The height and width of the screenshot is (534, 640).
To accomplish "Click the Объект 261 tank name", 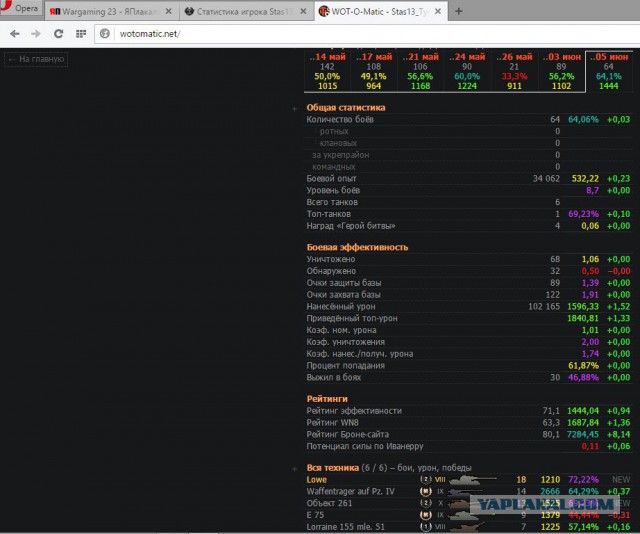I will tap(329, 503).
